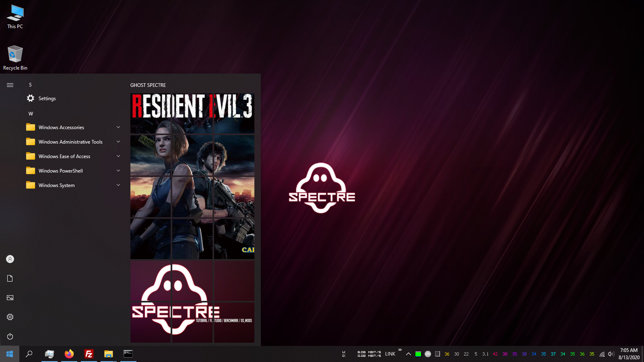644x362 pixels.
Task: Click the gray round tray icon
Action: [428, 354]
